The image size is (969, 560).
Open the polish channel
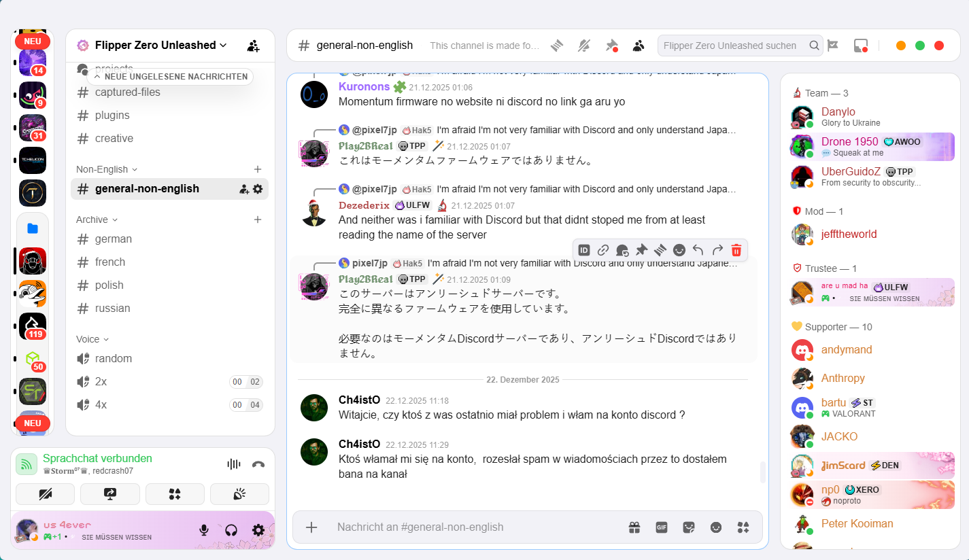169,285
